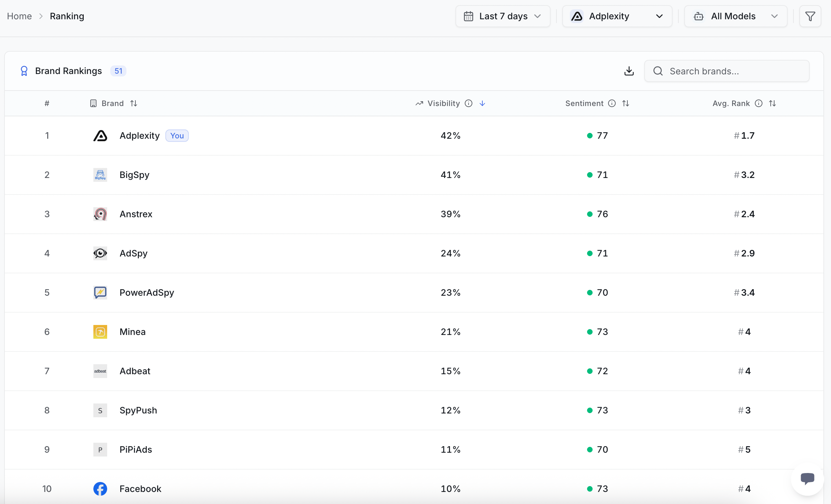The width and height of the screenshot is (831, 504).
Task: Toggle Visibility descending sort arrow
Action: pos(482,103)
